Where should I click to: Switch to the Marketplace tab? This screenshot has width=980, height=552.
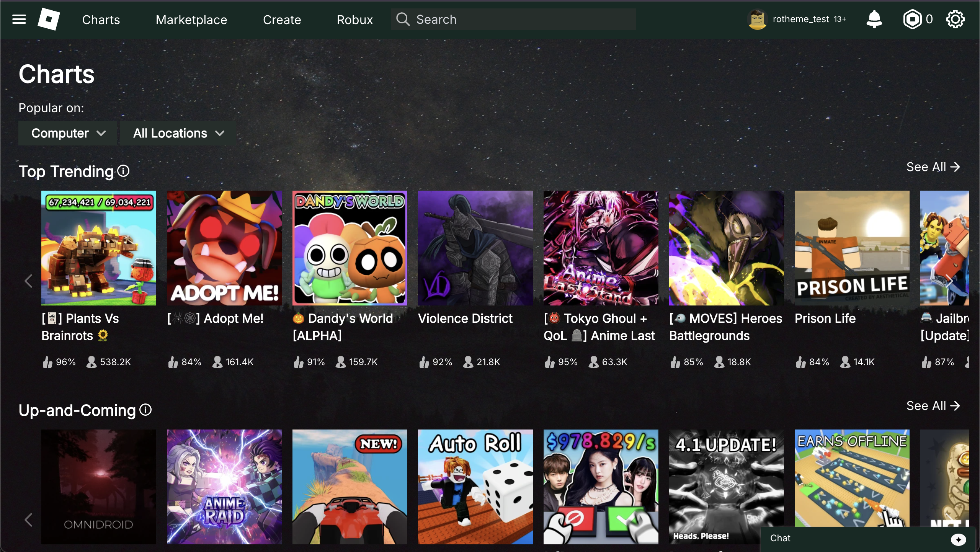(x=191, y=20)
